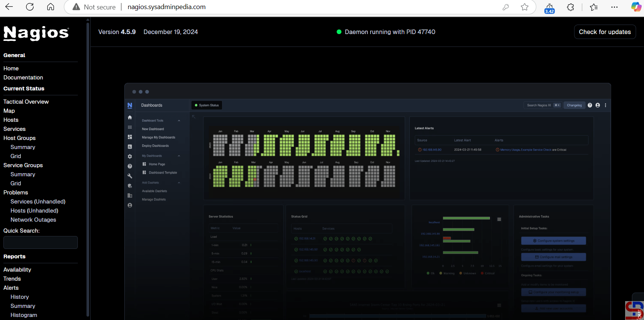Collapse the My Dashboards section chevron
This screenshot has width=644, height=320.
coord(179,156)
